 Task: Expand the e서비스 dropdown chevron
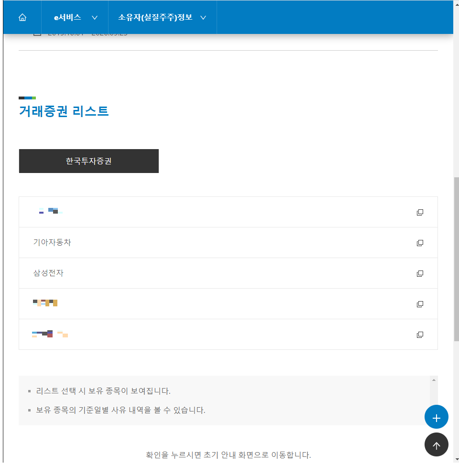[95, 18]
